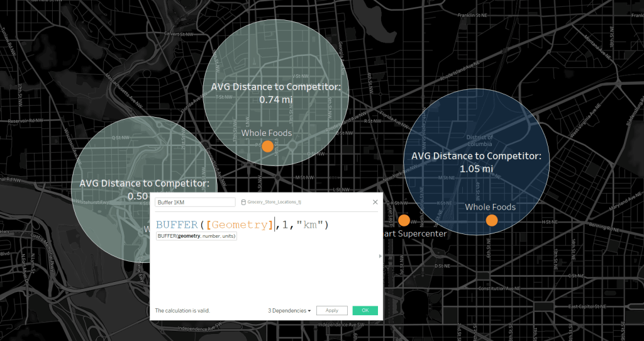Click the District of Columbia text in the blue buffer
Image resolution: width=644 pixels, height=341 pixels.
click(x=480, y=141)
